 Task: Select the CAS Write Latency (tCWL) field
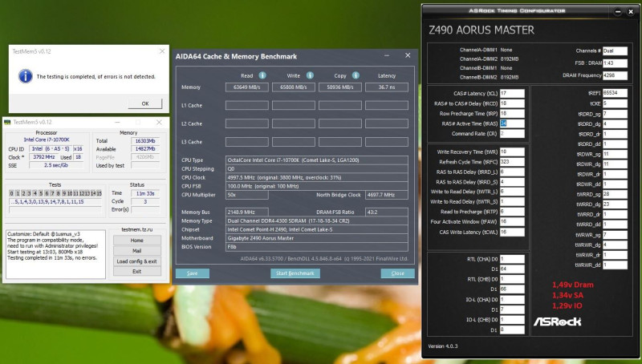pos(512,232)
